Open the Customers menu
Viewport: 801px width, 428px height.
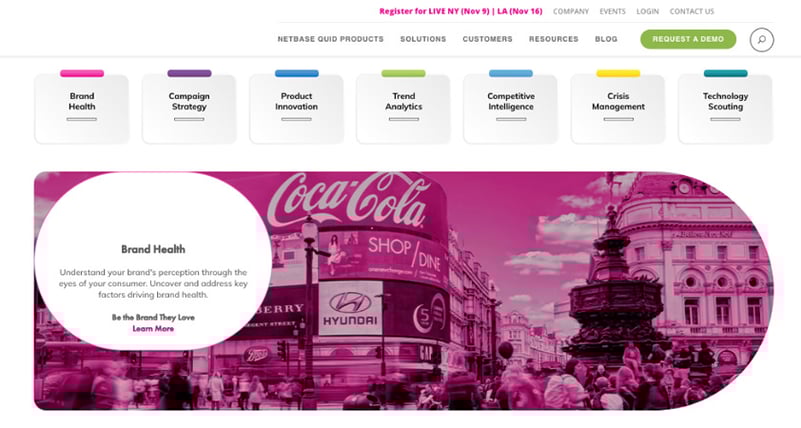(x=487, y=39)
